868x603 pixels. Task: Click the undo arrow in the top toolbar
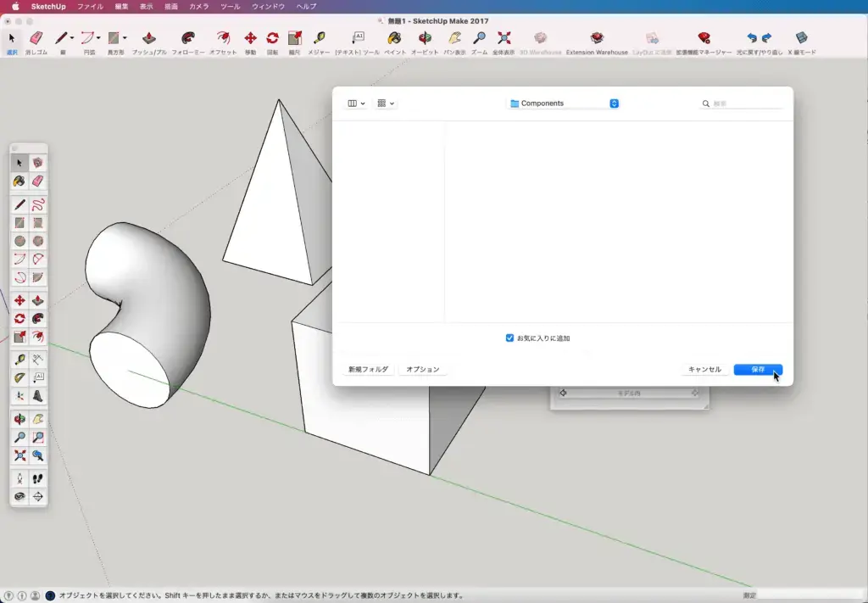click(752, 37)
